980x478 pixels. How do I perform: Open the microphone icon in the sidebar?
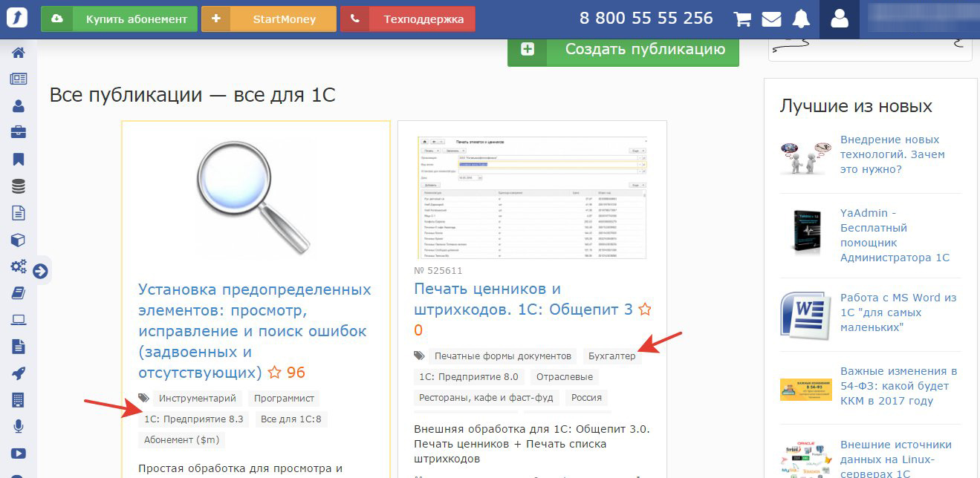click(18, 427)
